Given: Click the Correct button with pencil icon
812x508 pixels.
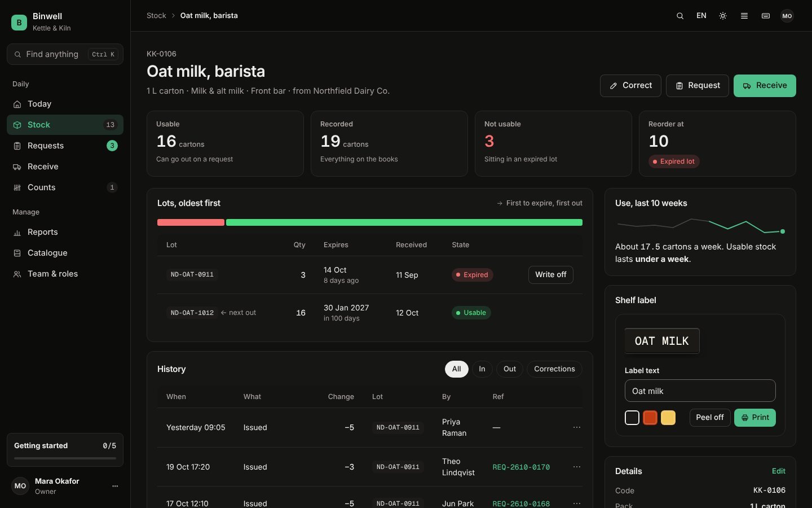Looking at the screenshot, I should (630, 86).
